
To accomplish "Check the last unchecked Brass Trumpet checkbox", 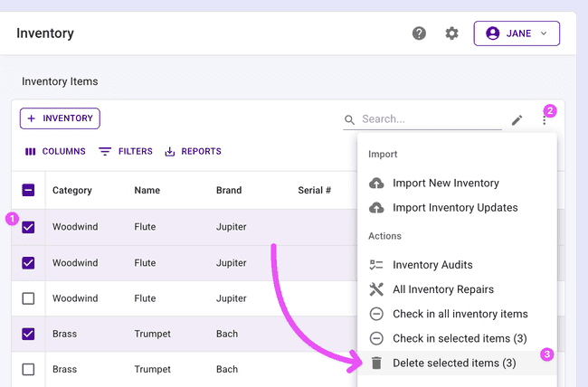I will tap(28, 370).
